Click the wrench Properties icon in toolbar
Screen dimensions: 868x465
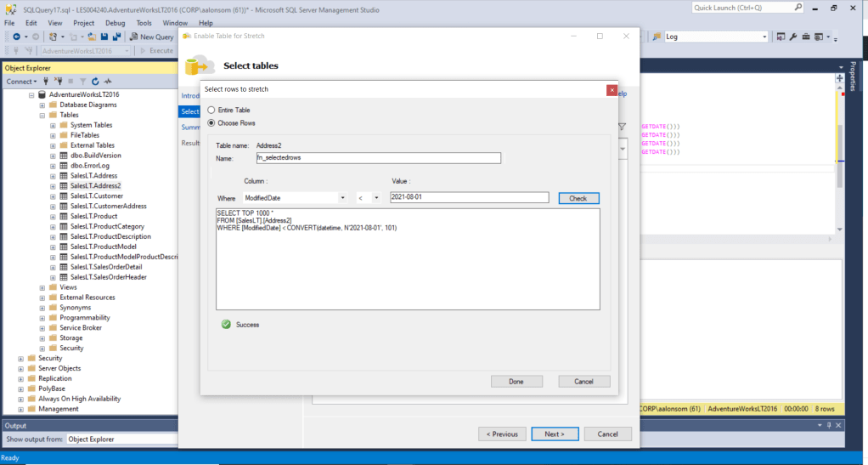(x=792, y=37)
